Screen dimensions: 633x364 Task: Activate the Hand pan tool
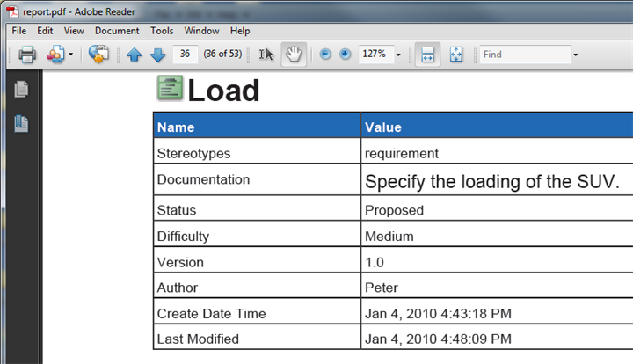pos(294,55)
